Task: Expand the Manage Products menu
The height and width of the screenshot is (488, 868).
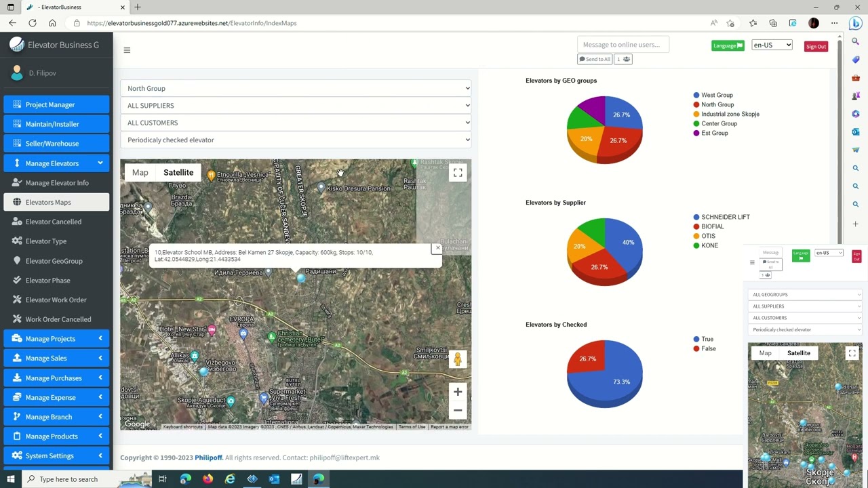Action: pyautogui.click(x=56, y=436)
